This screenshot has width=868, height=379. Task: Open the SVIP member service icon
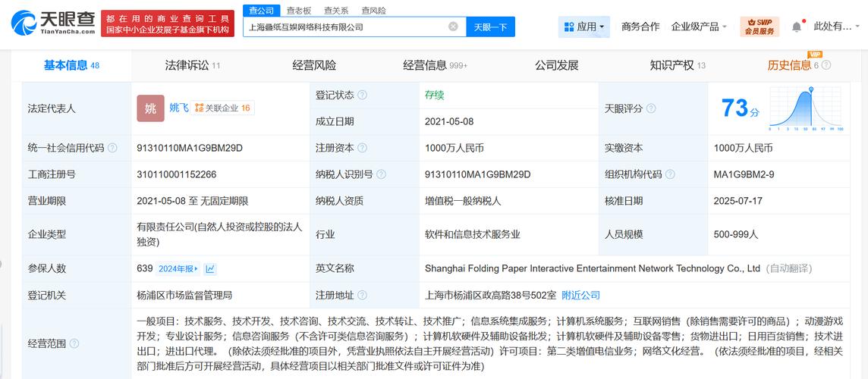[x=759, y=27]
